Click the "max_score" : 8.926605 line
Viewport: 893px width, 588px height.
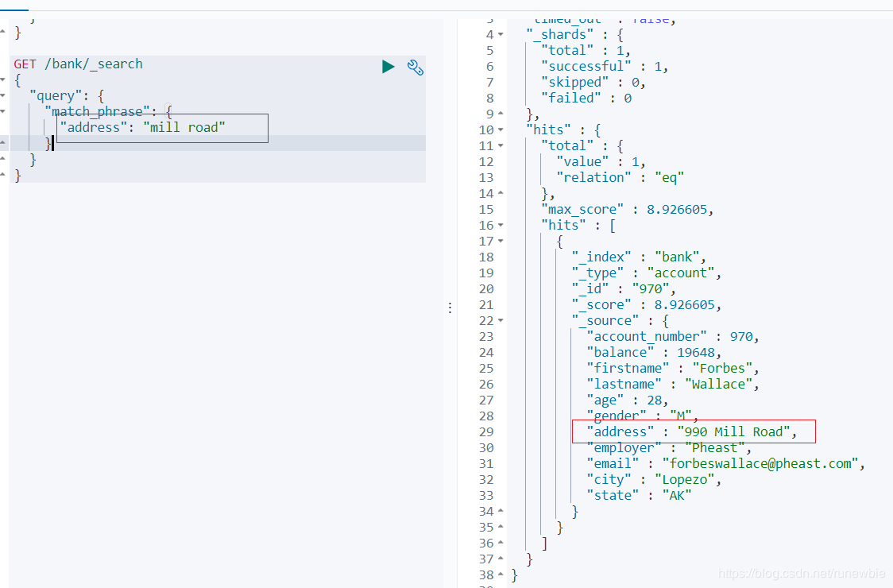pos(627,210)
